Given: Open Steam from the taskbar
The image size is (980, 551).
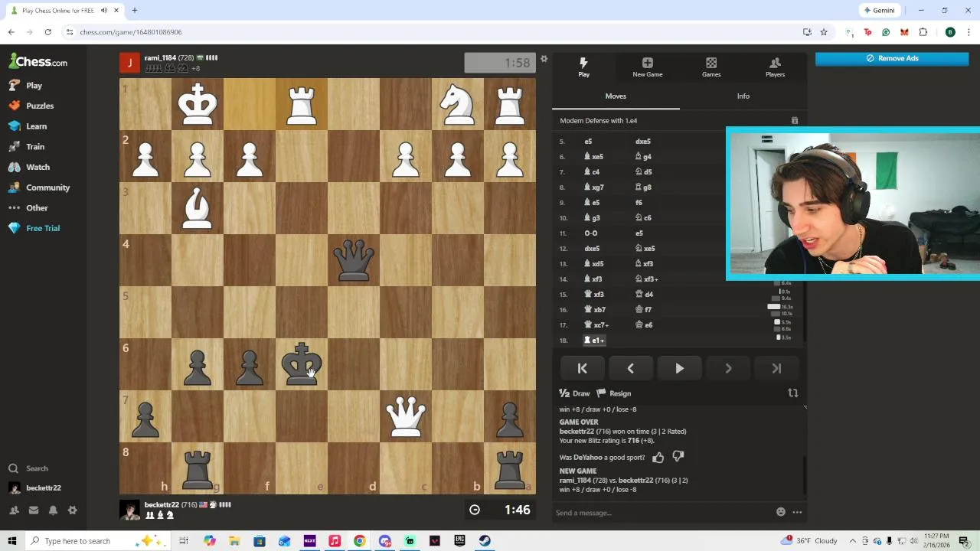Looking at the screenshot, I should pos(485,541).
